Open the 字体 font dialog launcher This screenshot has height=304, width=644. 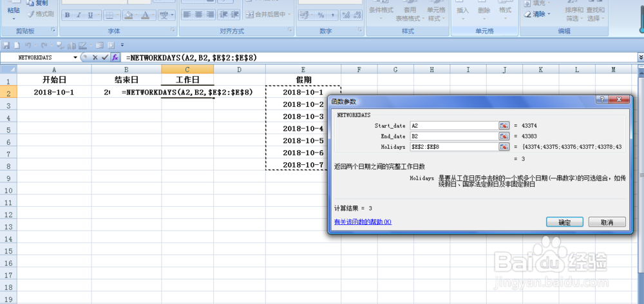pos(174,30)
